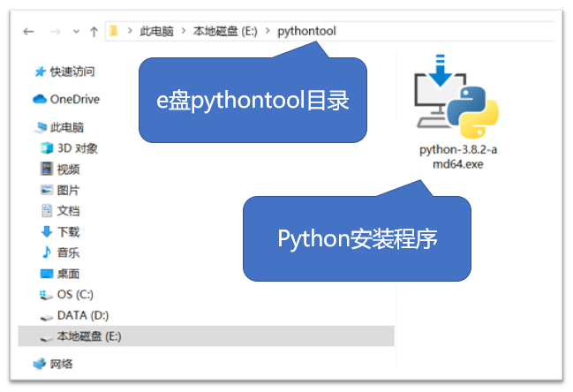Click the 网络 network icon

coord(40,364)
